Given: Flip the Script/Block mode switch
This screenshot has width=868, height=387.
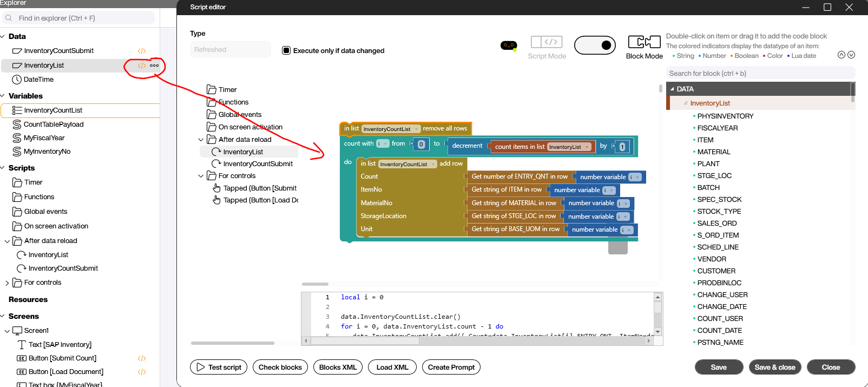Looking at the screenshot, I should click(x=595, y=45).
